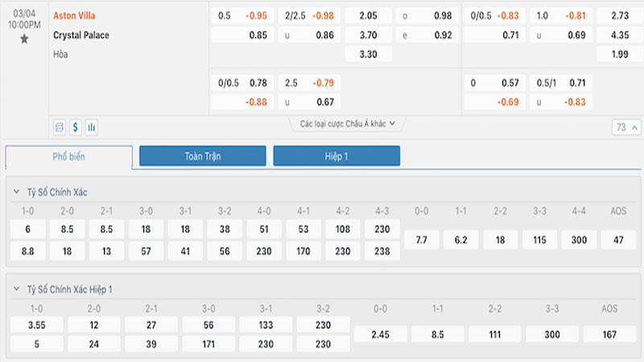Screen dimensions: 644x362
Task: Bet correct score 3-4 at odds 238
Action: point(382,251)
